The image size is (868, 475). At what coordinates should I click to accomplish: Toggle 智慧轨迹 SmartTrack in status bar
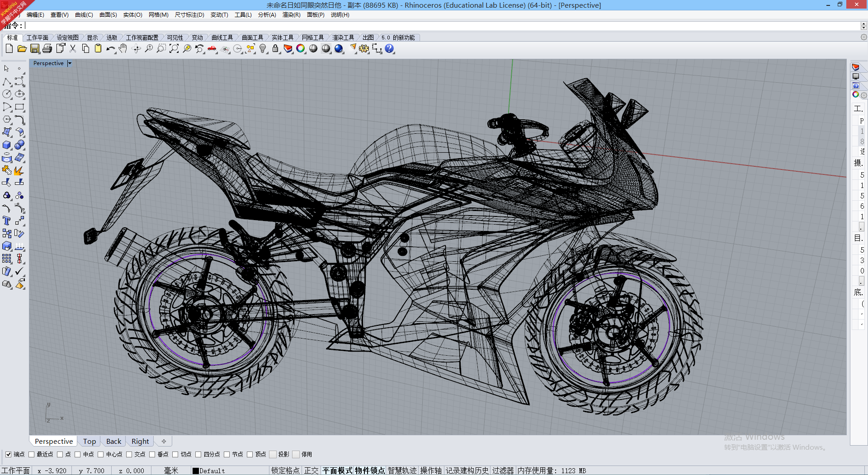(402, 470)
